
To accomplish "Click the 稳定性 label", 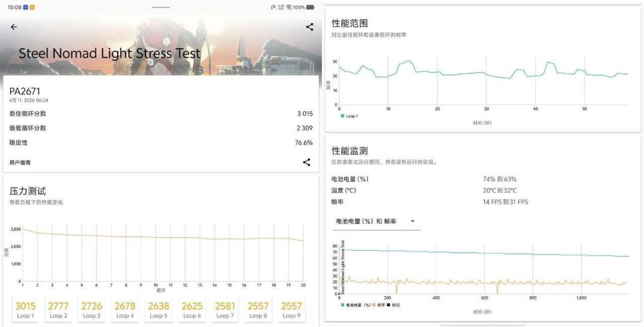I will point(19,142).
